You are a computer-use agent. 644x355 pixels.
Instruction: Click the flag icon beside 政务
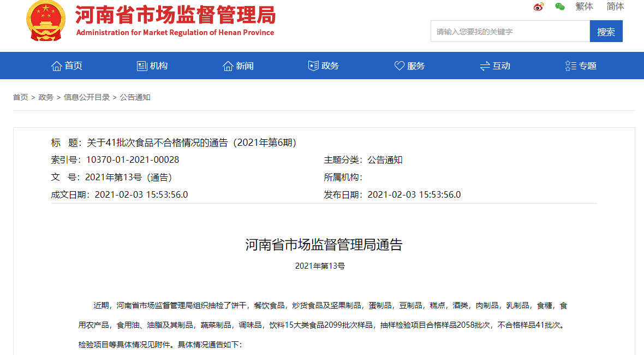click(x=313, y=66)
